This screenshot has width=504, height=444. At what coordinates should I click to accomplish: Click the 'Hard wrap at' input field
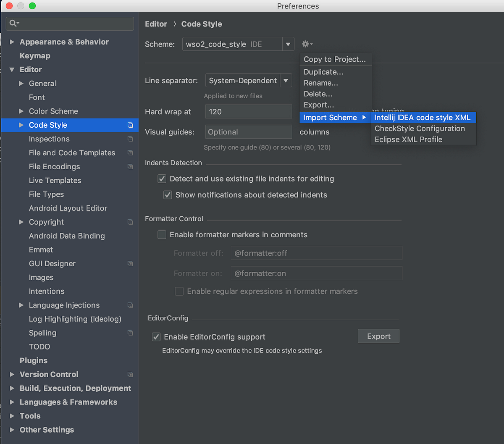pos(248,111)
